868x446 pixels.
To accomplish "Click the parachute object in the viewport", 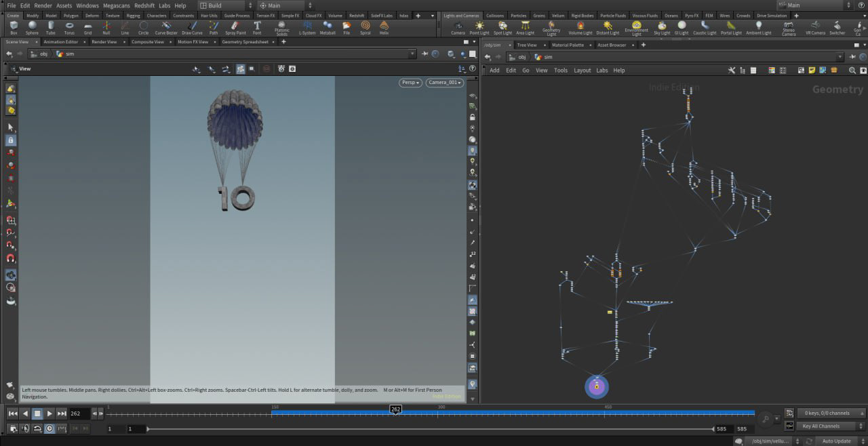I will [x=234, y=120].
